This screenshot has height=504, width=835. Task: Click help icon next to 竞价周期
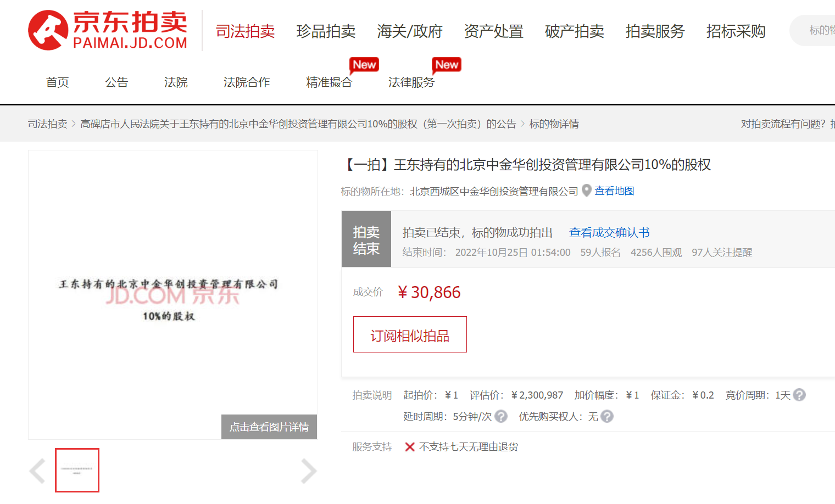(x=800, y=395)
